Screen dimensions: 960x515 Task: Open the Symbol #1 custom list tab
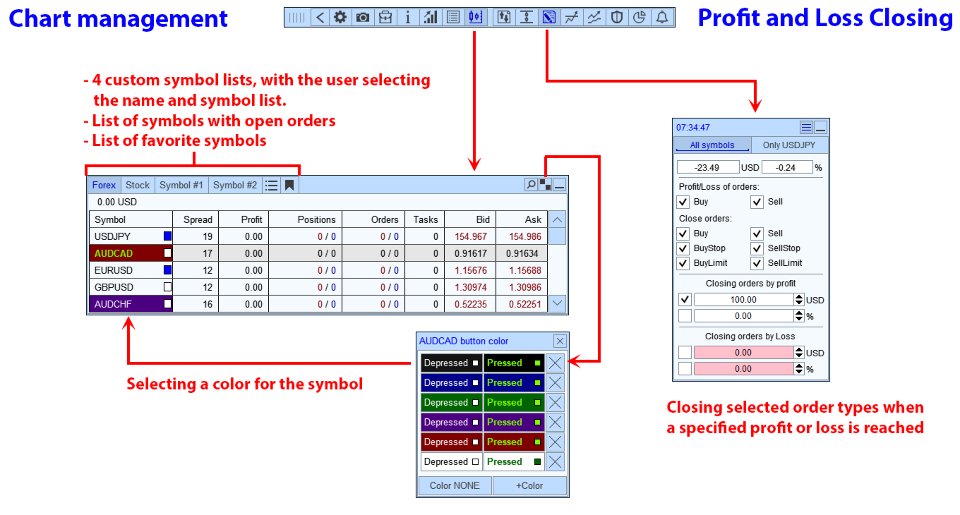[181, 185]
